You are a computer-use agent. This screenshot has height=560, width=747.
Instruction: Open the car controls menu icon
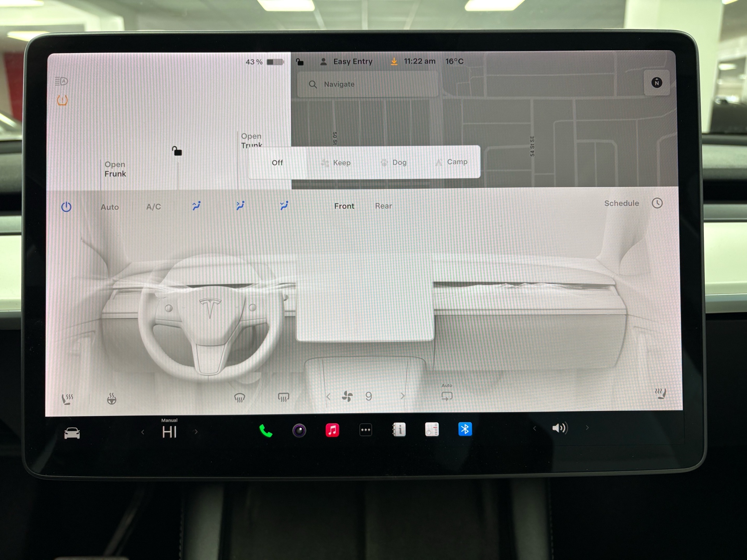[72, 433]
